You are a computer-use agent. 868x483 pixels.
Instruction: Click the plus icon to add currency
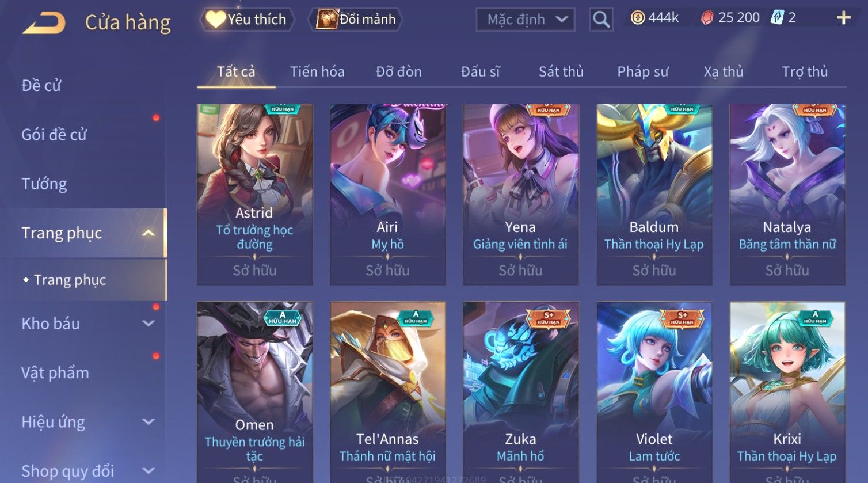[843, 18]
